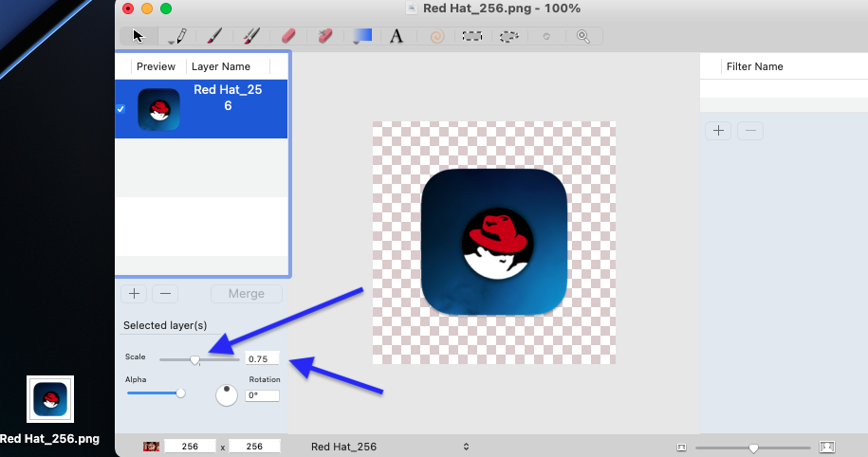Select the orange spiral smudge tool
The image size is (868, 457).
click(x=436, y=37)
